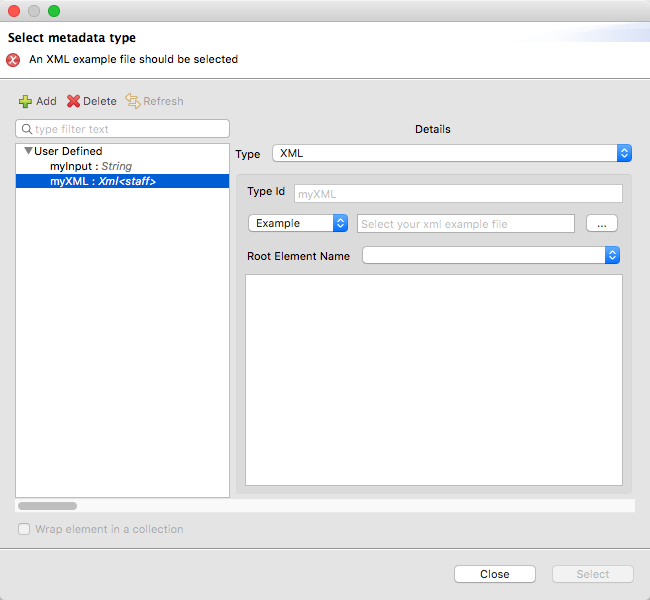Viewport: 650px width, 600px height.
Task: Open the Type XML dropdown
Action: (452, 153)
